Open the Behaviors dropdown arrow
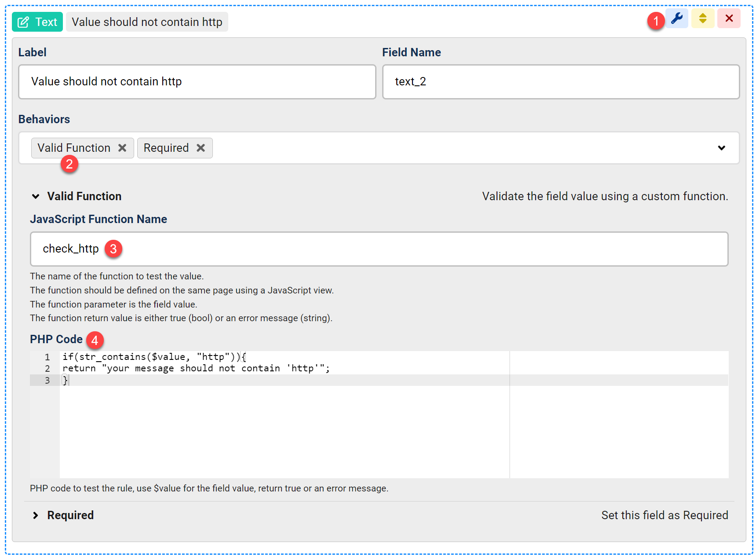 coord(721,148)
